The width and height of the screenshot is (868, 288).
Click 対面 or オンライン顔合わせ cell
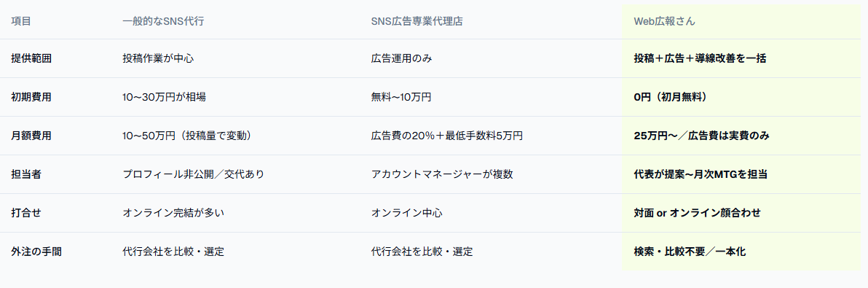point(697,213)
